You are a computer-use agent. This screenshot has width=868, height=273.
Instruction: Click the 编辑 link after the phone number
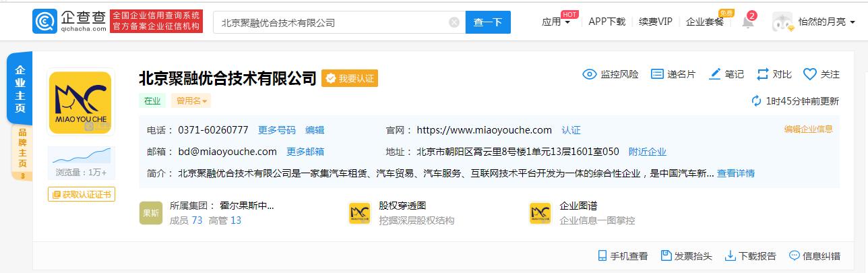tap(315, 130)
